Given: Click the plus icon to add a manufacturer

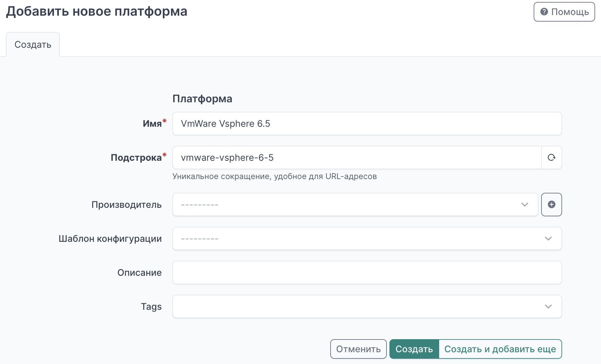Looking at the screenshot, I should click(551, 205).
